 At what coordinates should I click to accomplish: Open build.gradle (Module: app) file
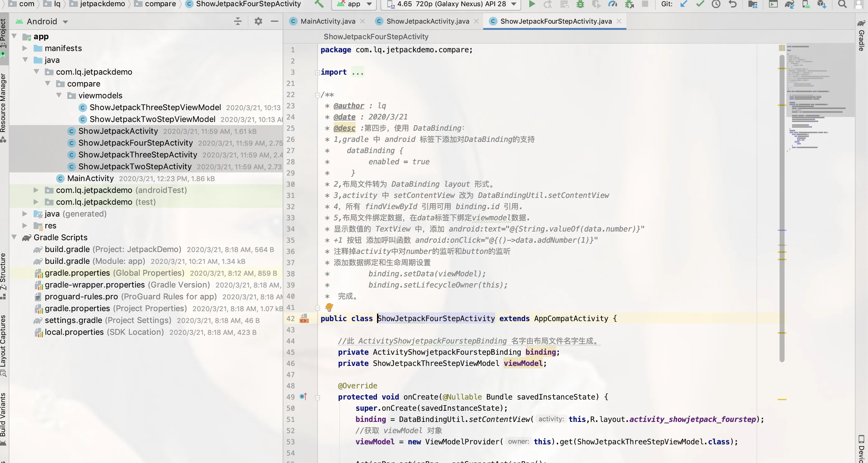(95, 261)
